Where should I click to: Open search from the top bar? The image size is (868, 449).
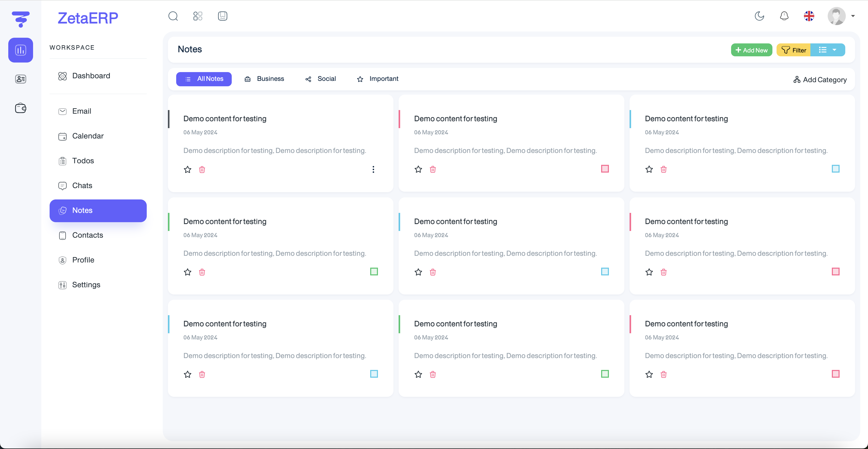pyautogui.click(x=173, y=16)
